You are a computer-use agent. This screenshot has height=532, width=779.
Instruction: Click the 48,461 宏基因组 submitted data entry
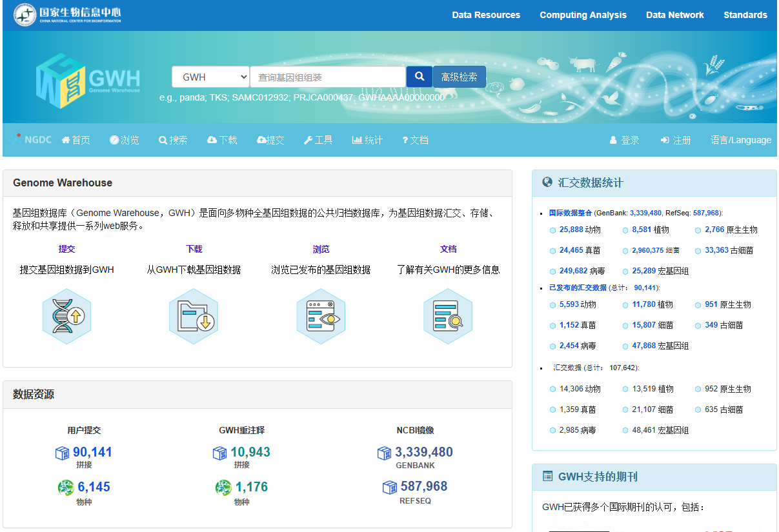tap(660, 430)
